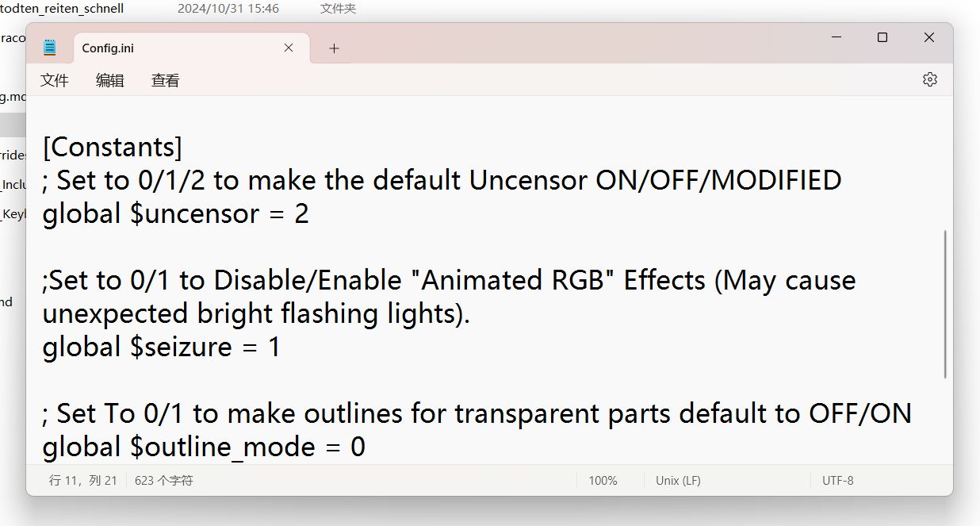Add a new tab with plus button
The height and width of the screenshot is (526, 980).
334,48
